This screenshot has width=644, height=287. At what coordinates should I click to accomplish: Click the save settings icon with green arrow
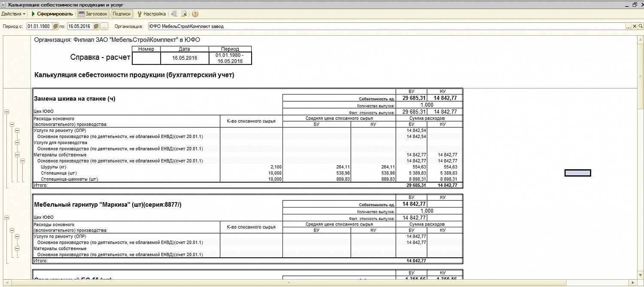pos(184,14)
